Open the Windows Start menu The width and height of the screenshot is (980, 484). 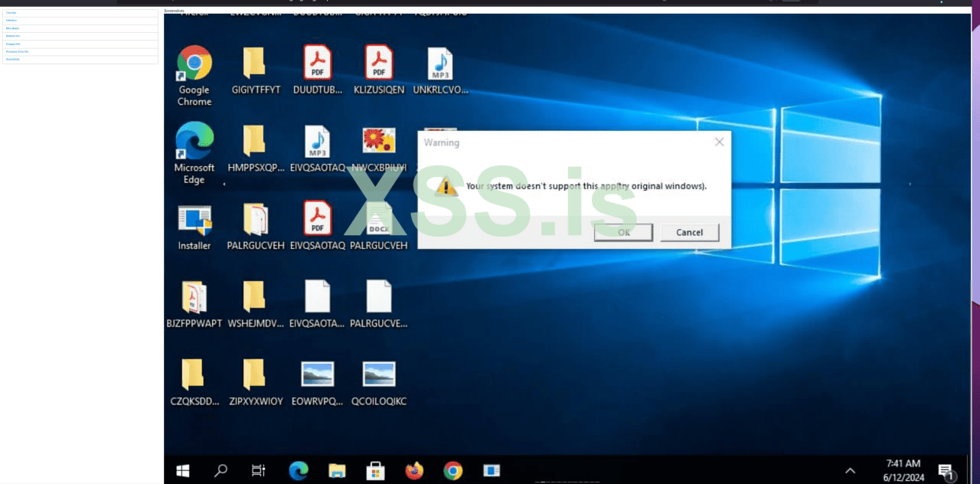(x=183, y=470)
